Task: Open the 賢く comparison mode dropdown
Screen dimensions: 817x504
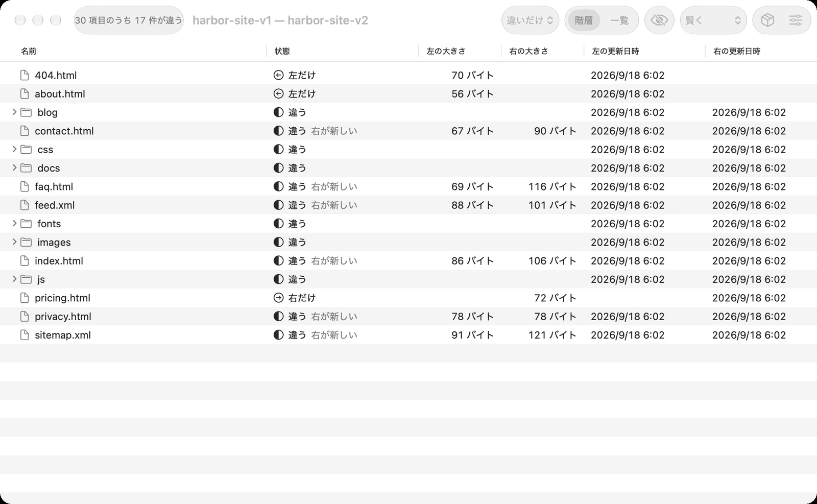Action: (x=713, y=20)
